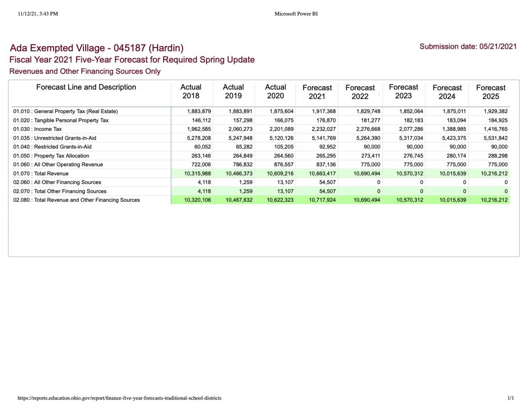This screenshot has width=532, height=411.
Task: Click the Ada Exempted Village report title
Action: [x=97, y=48]
